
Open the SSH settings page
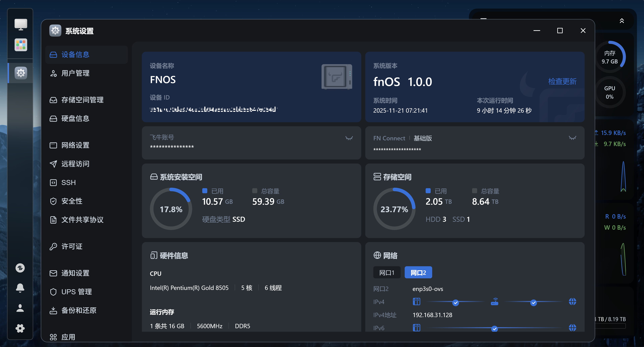pos(68,182)
